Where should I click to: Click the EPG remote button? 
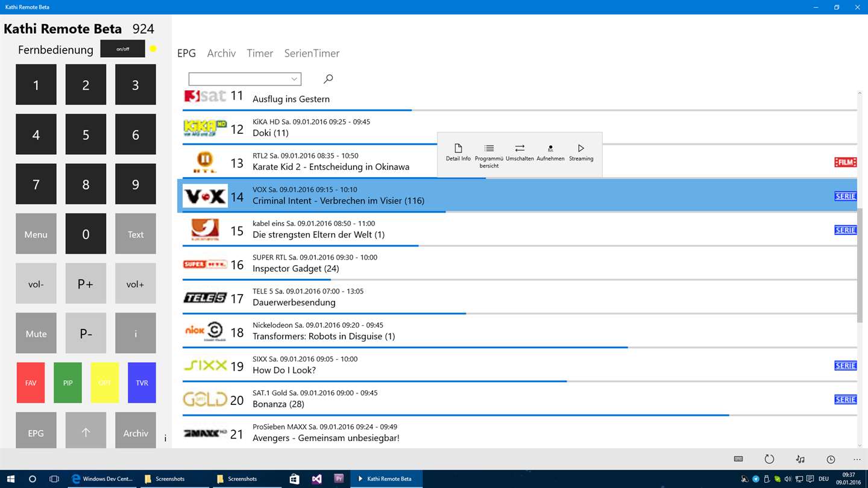[36, 430]
